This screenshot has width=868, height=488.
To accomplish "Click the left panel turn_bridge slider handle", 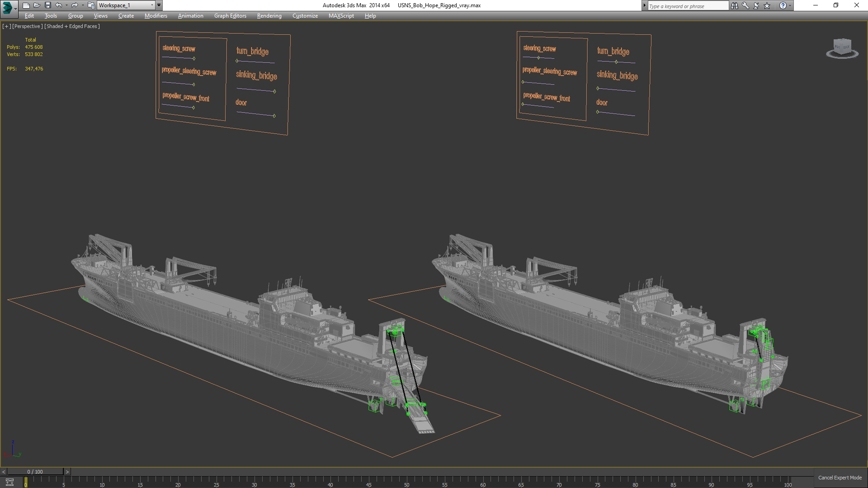I will pos(237,61).
